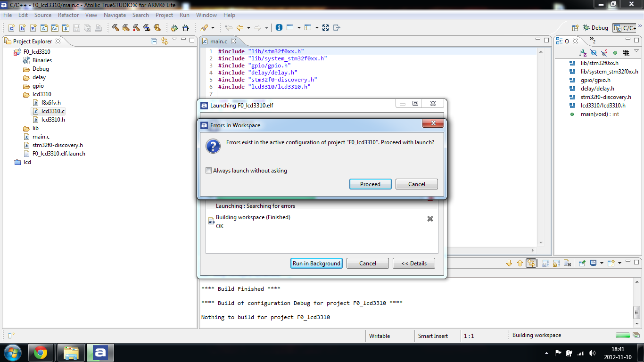
Task: Open the Back navigation history dropdown
Action: [248, 28]
